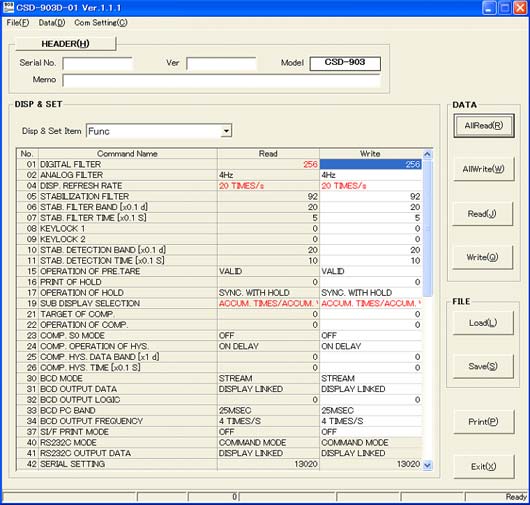Click the Exit(X) button
This screenshot has height=505, width=530.
(x=483, y=467)
